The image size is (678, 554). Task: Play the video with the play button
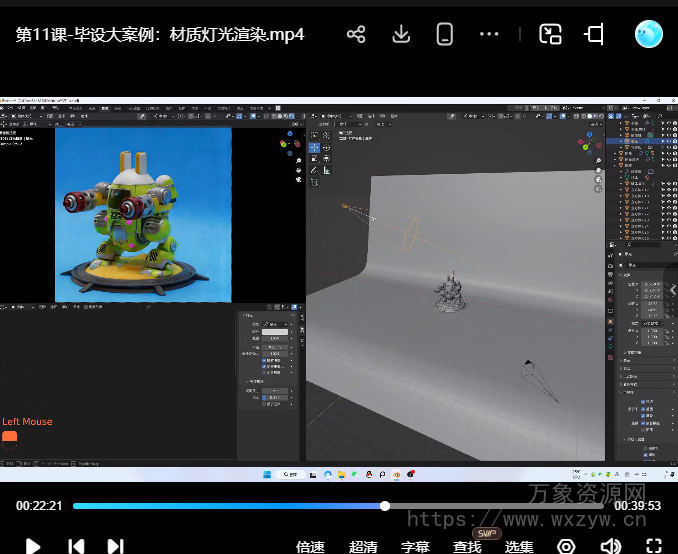tap(33, 546)
